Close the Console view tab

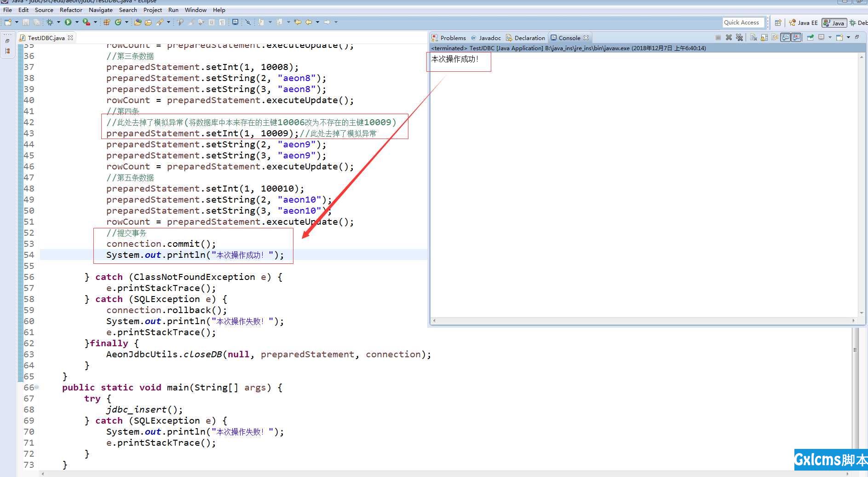point(586,38)
